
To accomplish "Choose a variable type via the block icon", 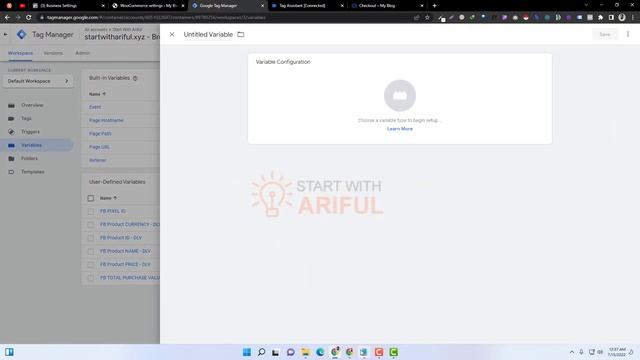I will (400, 96).
